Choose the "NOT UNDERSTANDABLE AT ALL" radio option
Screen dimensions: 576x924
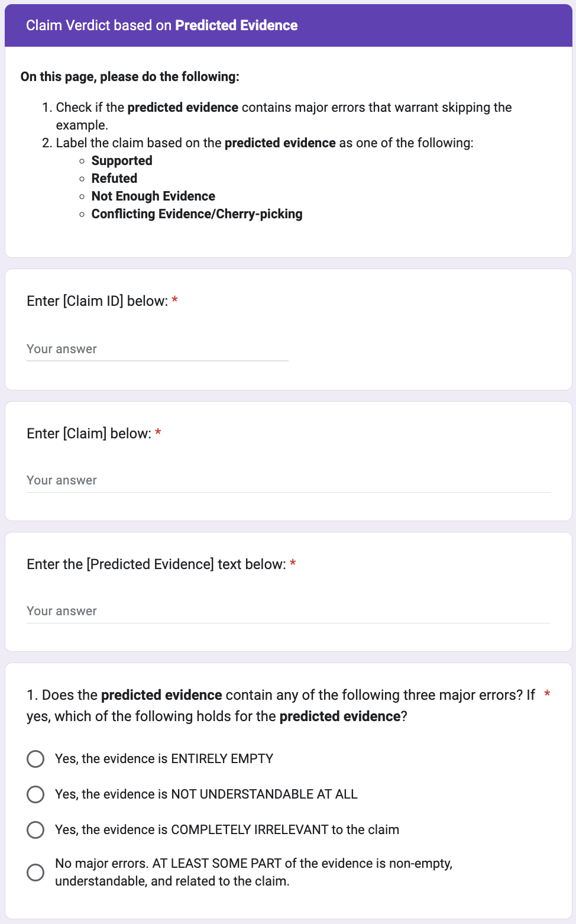coord(35,794)
